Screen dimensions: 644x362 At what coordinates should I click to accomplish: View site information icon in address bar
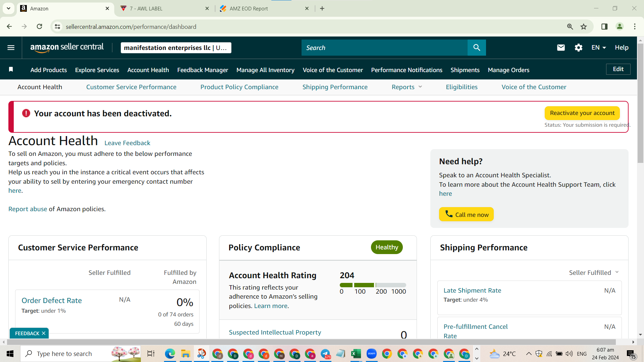coord(58,26)
